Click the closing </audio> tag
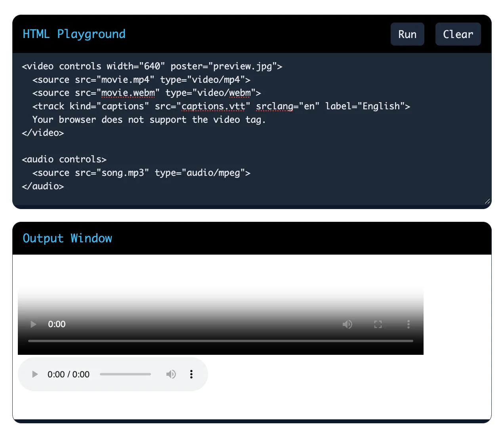 [x=43, y=186]
